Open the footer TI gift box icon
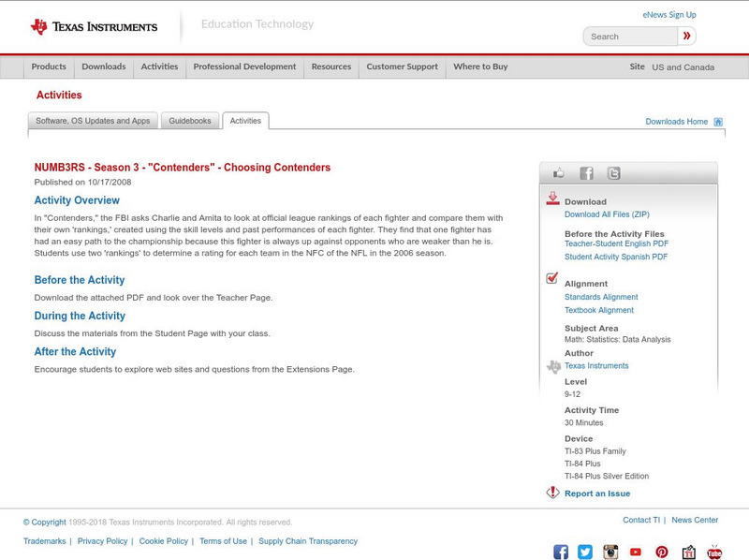The image size is (749, 560). click(688, 552)
